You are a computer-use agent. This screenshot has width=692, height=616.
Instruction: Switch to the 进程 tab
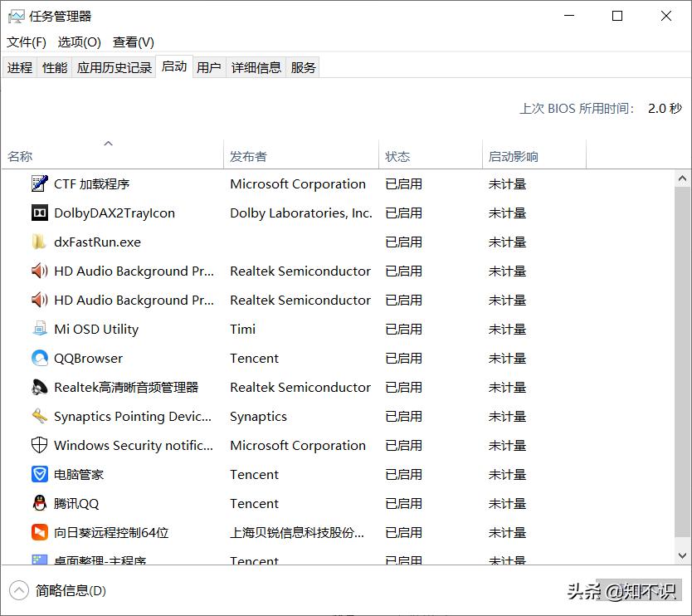(19, 67)
